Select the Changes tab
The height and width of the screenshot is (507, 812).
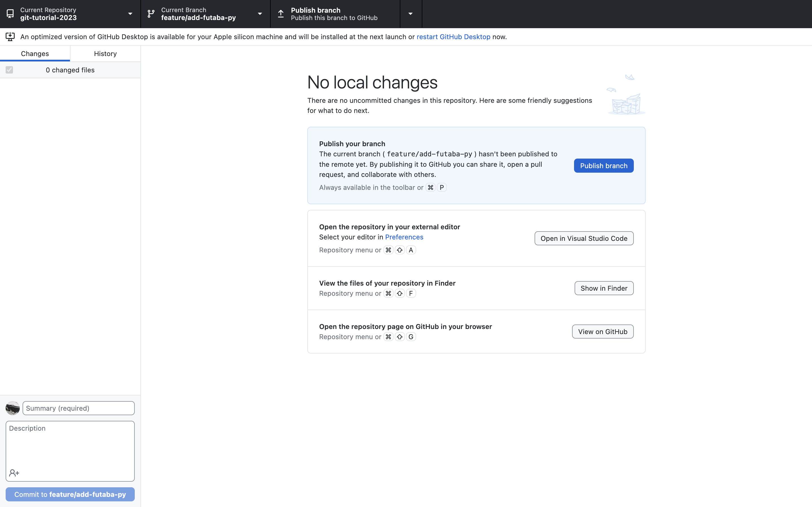[x=35, y=54]
